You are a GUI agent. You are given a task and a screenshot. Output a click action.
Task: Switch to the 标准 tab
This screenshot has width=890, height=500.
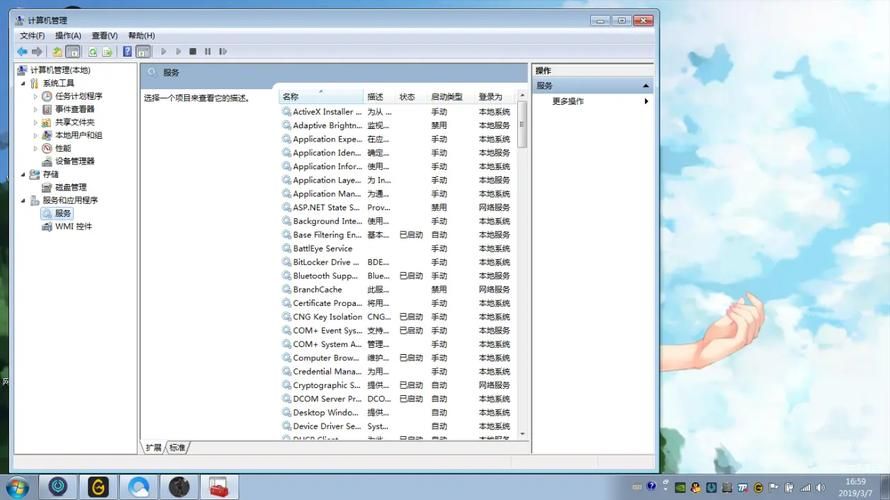point(178,448)
